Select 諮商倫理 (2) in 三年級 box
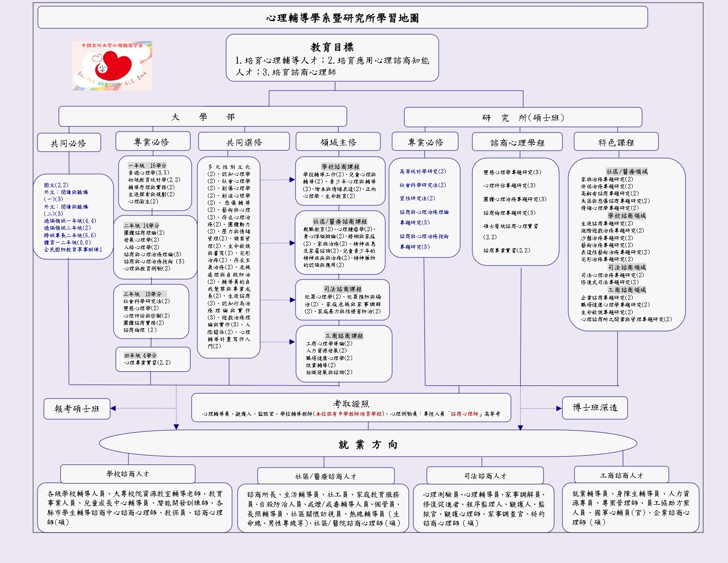The width and height of the screenshot is (728, 563). pyautogui.click(x=140, y=330)
